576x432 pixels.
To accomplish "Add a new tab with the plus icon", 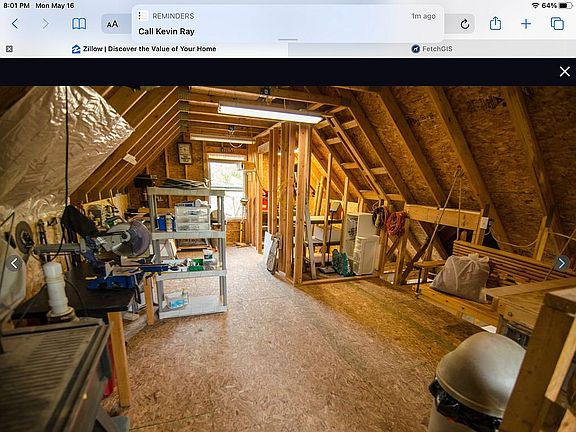I will point(526,24).
